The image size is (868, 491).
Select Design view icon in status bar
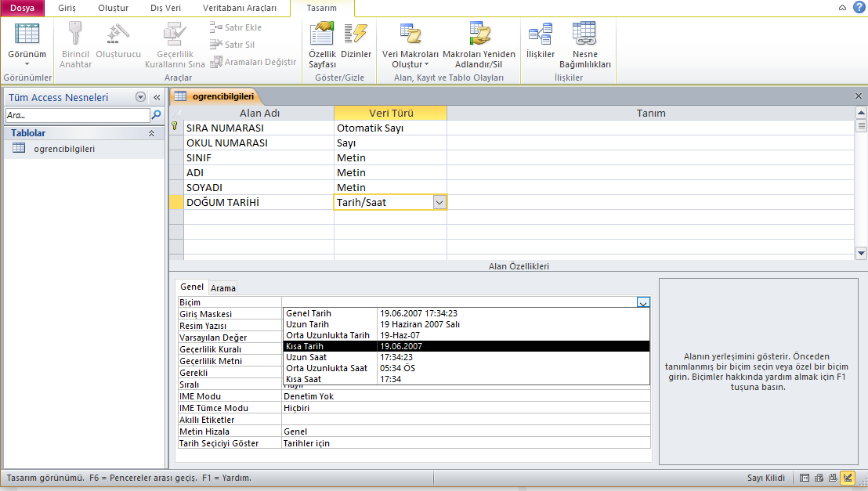click(848, 478)
